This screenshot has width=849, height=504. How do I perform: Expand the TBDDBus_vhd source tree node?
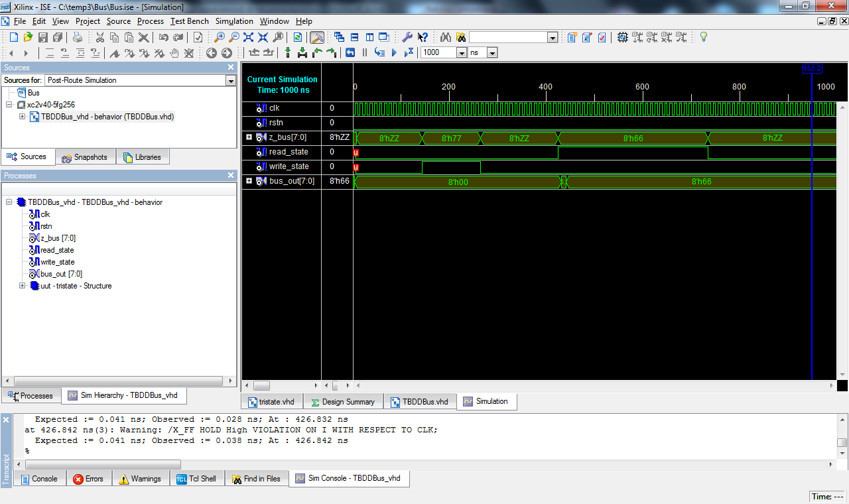[x=22, y=117]
